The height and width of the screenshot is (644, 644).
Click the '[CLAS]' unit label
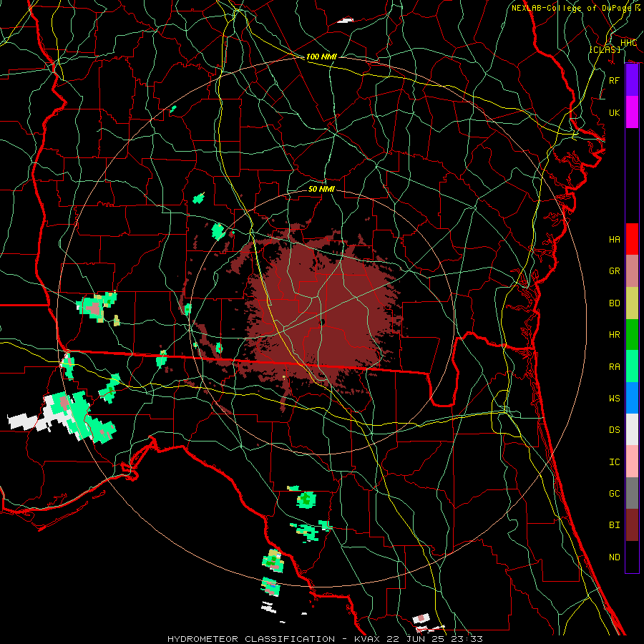tap(605, 49)
